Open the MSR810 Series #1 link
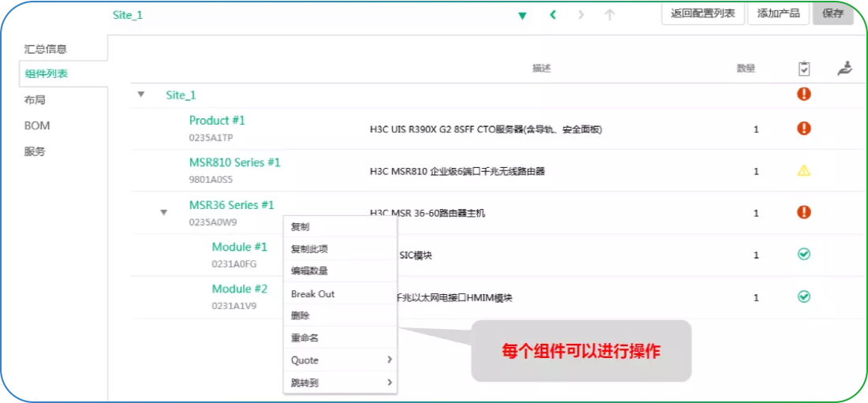The width and height of the screenshot is (868, 403). 234,162
